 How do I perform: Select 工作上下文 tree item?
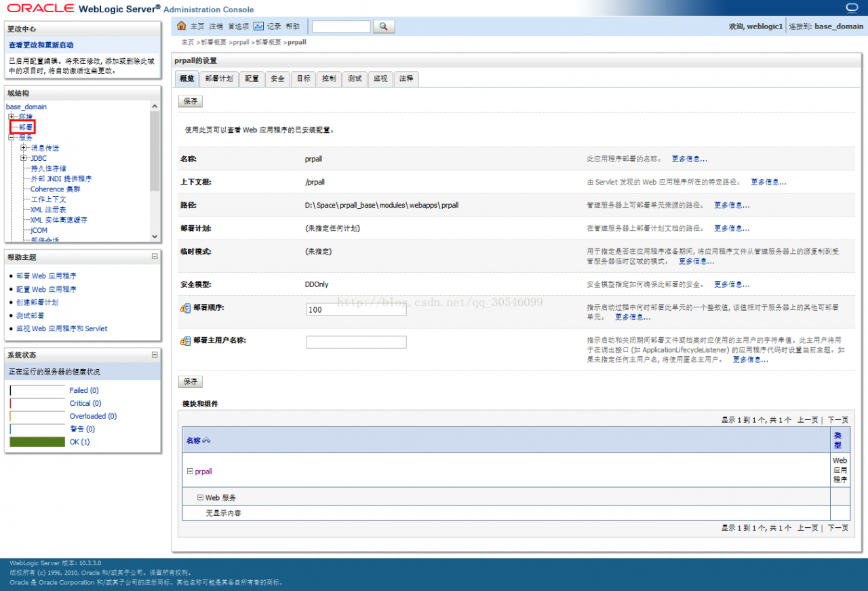49,199
